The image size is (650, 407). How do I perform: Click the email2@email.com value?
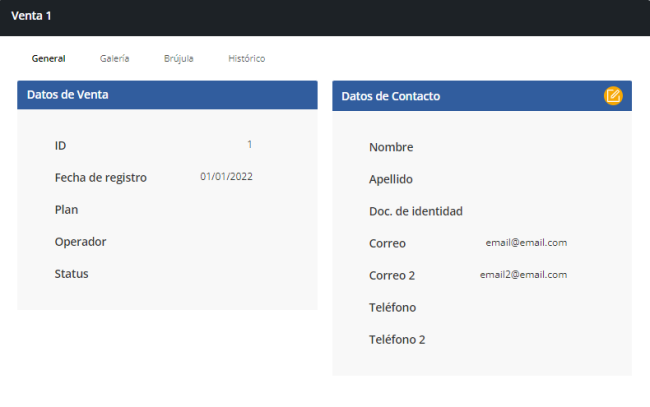pyautogui.click(x=524, y=274)
